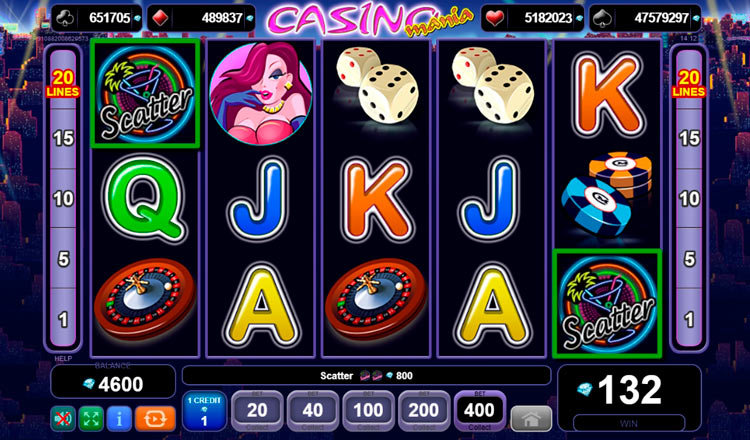750x440 pixels.
Task: Click the win amount 132 display
Action: 629,390
